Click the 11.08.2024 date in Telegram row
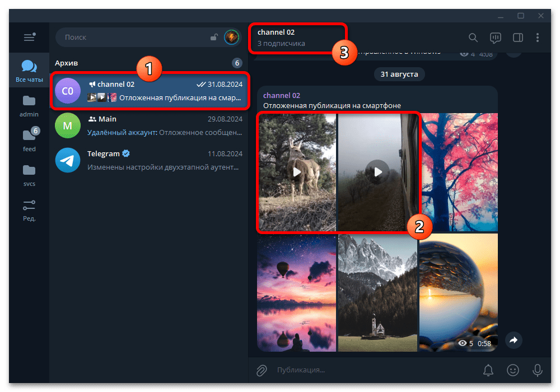Screen dimensions: 560x392 225,154
